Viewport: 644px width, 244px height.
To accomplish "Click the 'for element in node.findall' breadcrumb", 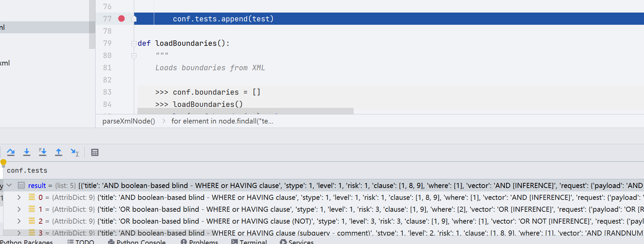I will click(222, 121).
